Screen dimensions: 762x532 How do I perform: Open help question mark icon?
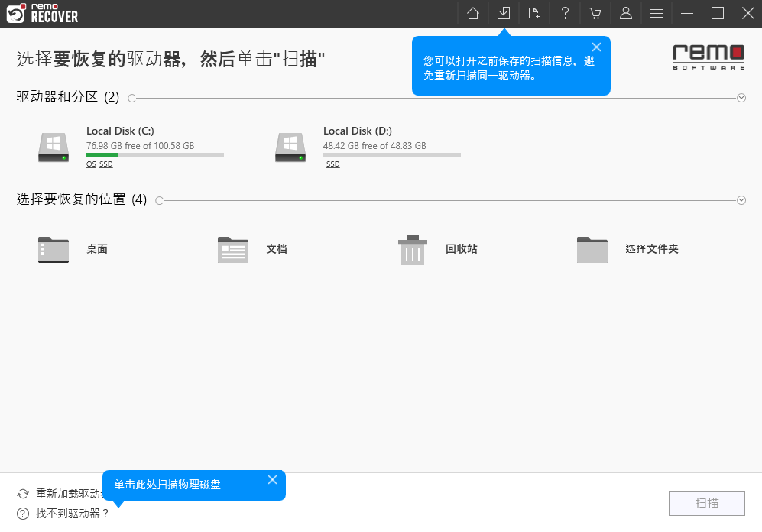coord(565,13)
